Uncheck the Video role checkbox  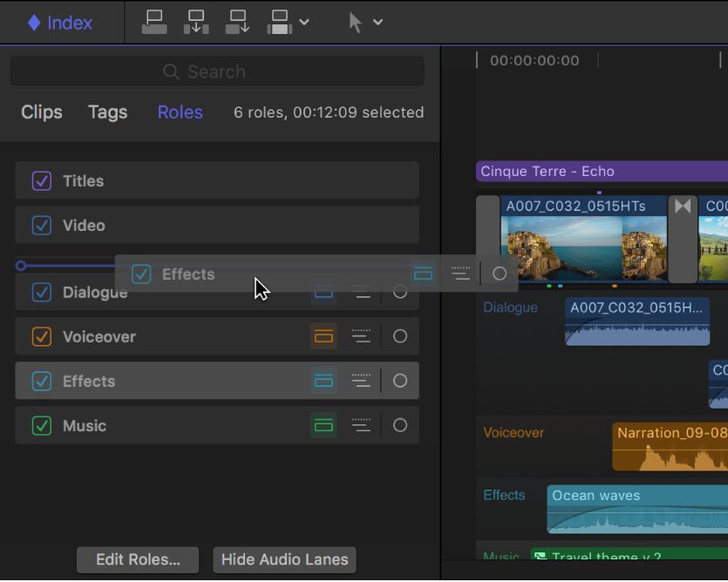coord(42,226)
